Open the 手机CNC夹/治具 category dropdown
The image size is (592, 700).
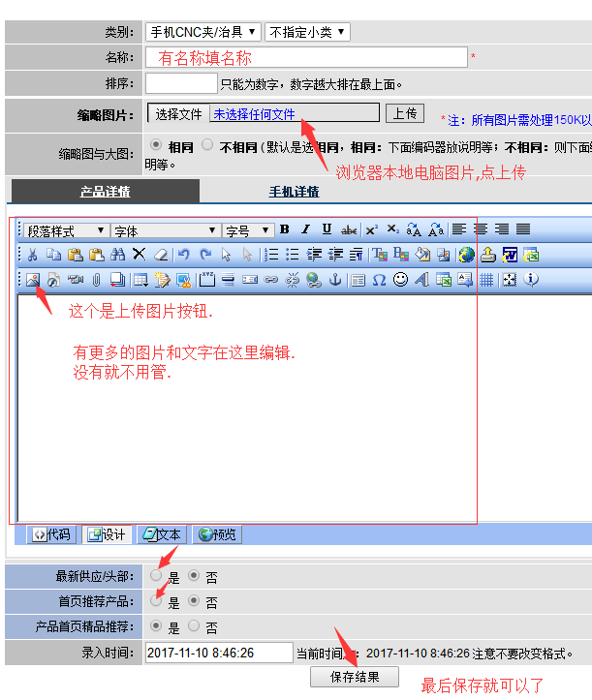click(x=203, y=32)
